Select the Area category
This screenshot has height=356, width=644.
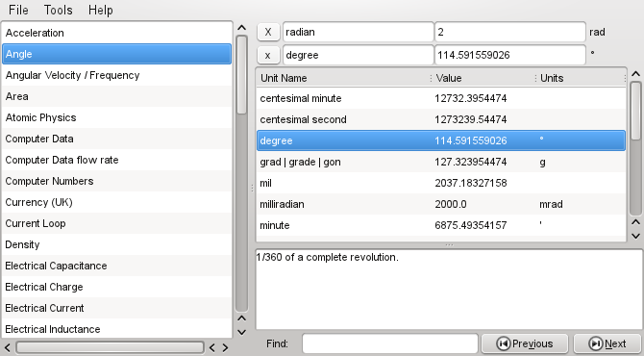point(116,96)
